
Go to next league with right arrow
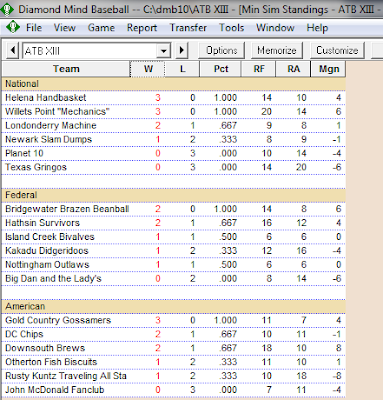tap(182, 51)
